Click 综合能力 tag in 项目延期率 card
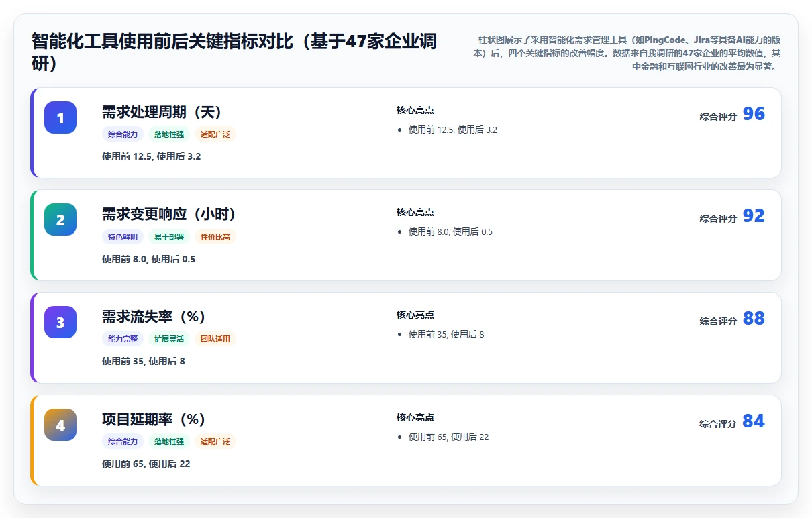This screenshot has height=518, width=812. click(123, 442)
